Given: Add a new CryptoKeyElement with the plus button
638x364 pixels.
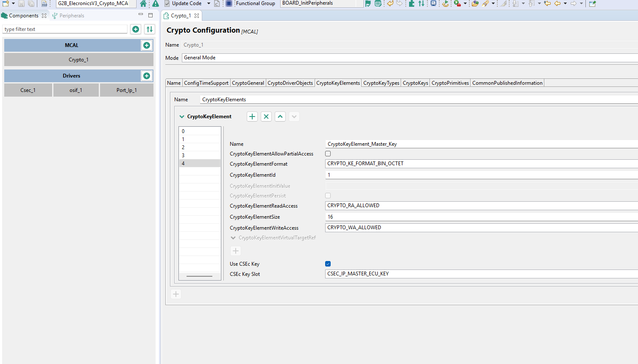Looking at the screenshot, I should pyautogui.click(x=252, y=116).
